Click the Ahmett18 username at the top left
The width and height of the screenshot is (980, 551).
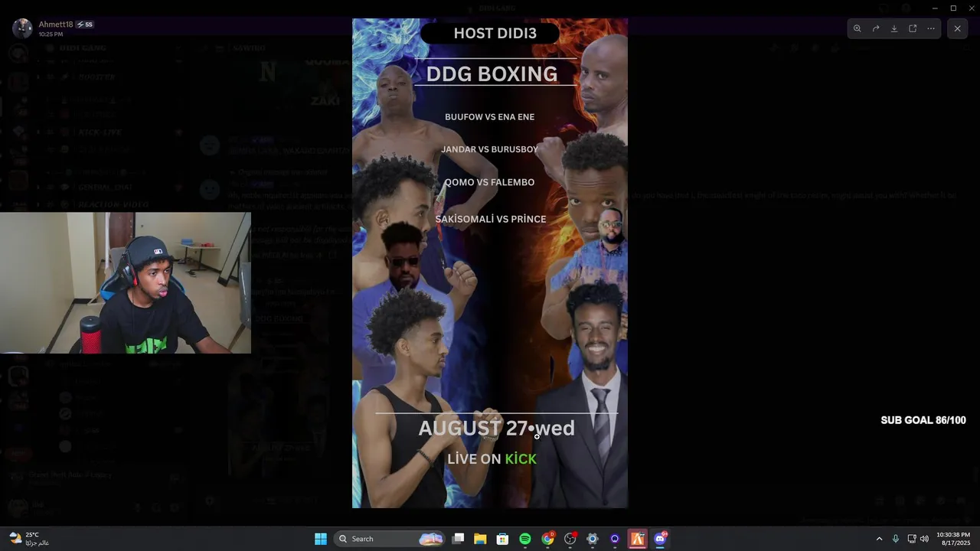pos(56,24)
